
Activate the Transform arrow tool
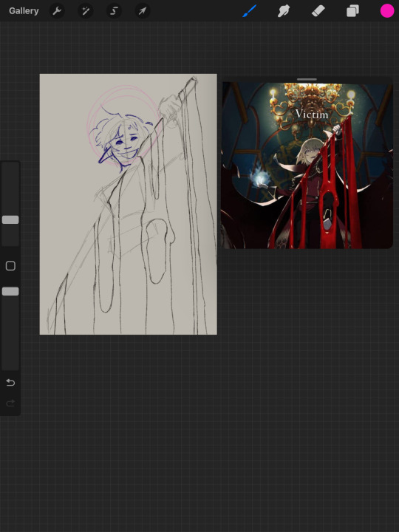coord(143,11)
